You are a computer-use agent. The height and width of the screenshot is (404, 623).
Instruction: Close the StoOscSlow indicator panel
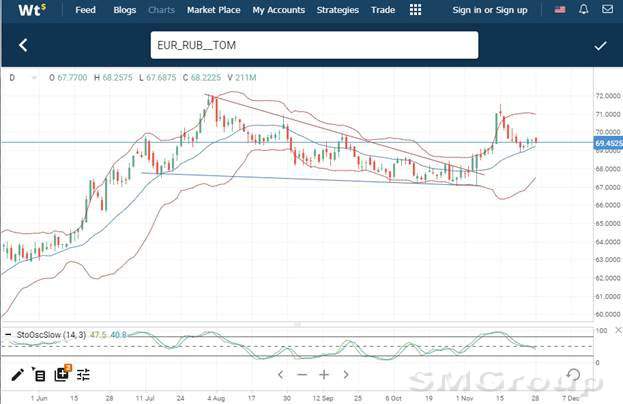click(x=618, y=330)
